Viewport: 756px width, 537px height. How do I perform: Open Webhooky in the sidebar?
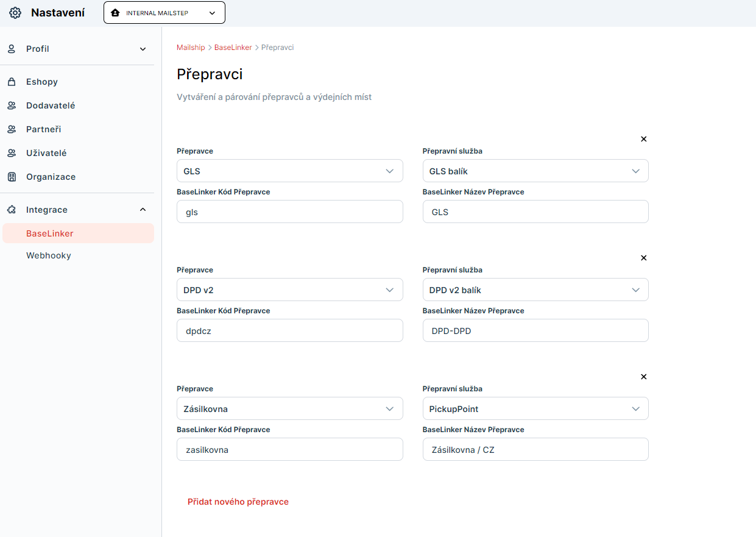click(x=49, y=255)
